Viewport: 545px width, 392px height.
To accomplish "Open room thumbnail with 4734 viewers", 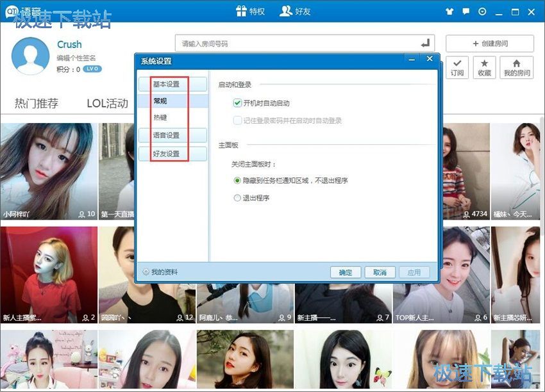I will [x=465, y=171].
